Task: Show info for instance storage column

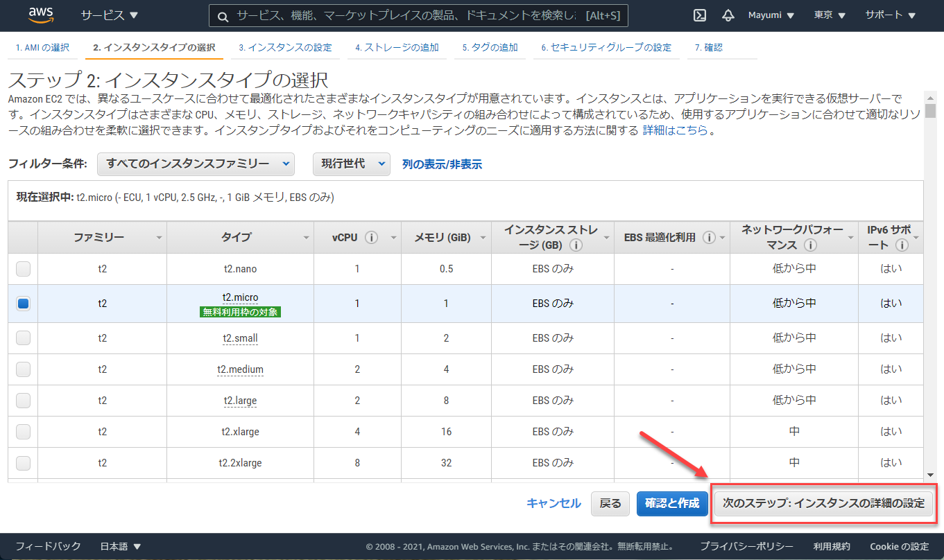Action: [x=576, y=245]
